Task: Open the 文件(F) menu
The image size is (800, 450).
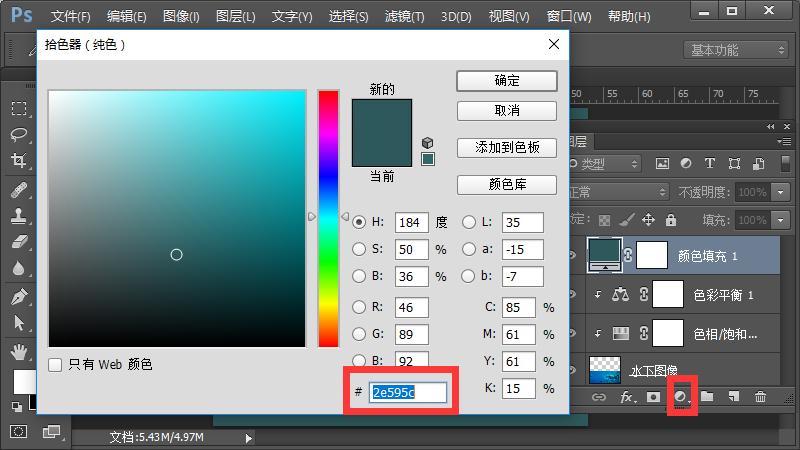Action: pos(70,16)
